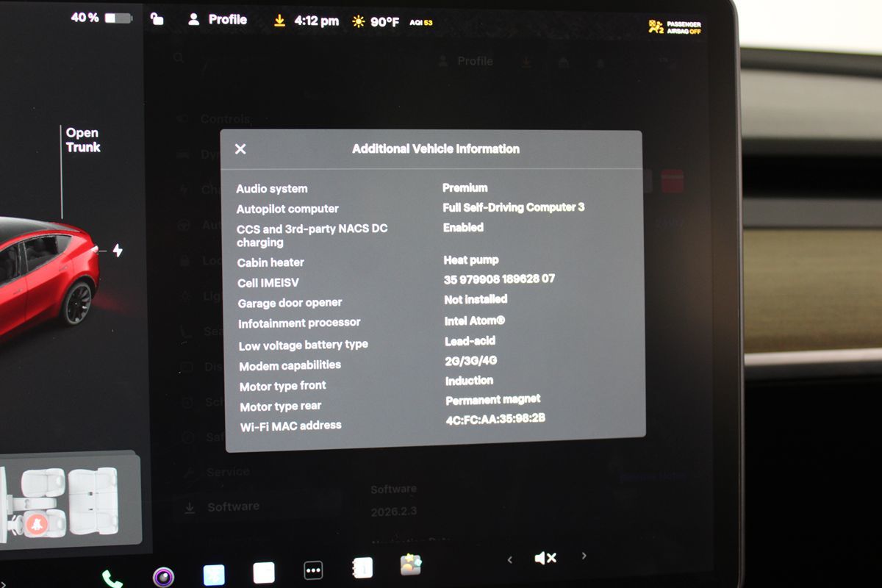Tap the Motor type rear label

(281, 406)
